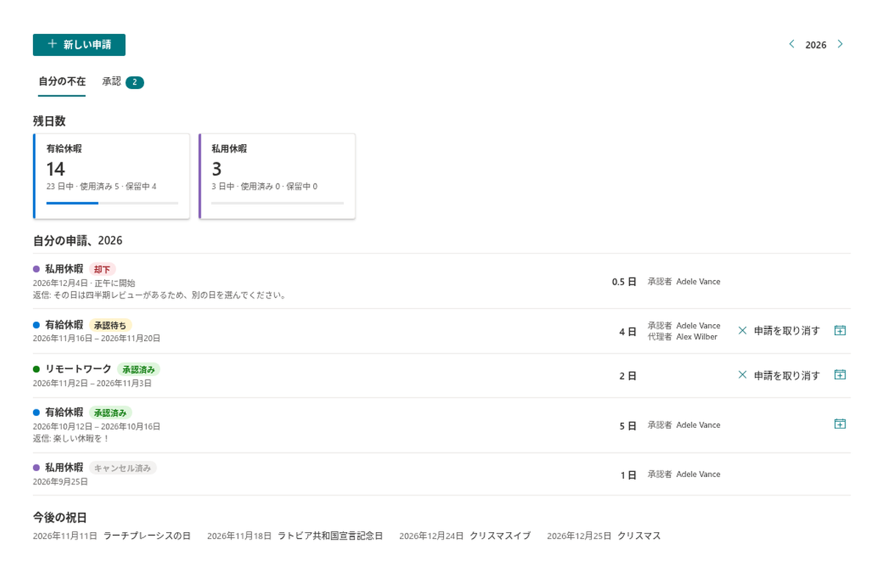The width and height of the screenshot is (882, 588).
Task: Click the 0.5 日 duration
Action: [624, 282]
